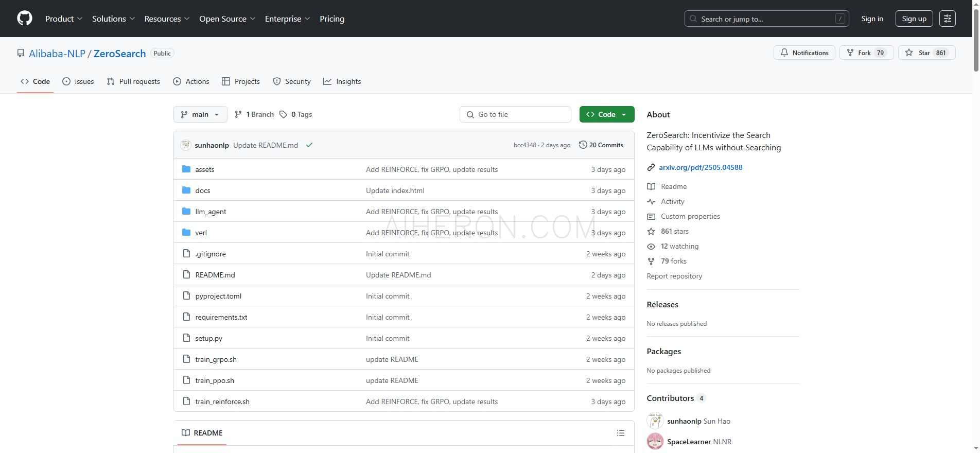The image size is (980, 453).
Task: Open the train_reinforce.sh file
Action: (x=222, y=402)
